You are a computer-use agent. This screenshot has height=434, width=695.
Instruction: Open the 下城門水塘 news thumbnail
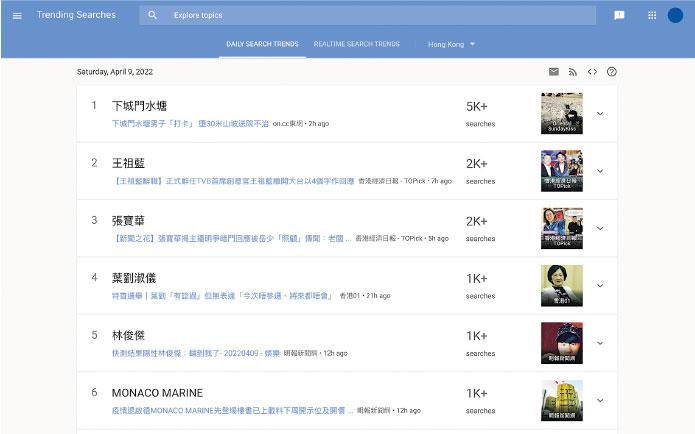tap(562, 113)
